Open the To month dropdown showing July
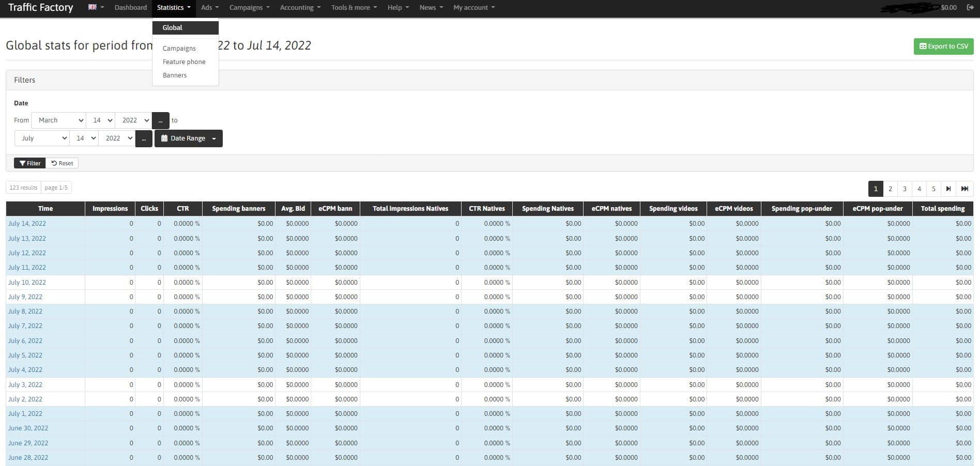 [x=42, y=138]
